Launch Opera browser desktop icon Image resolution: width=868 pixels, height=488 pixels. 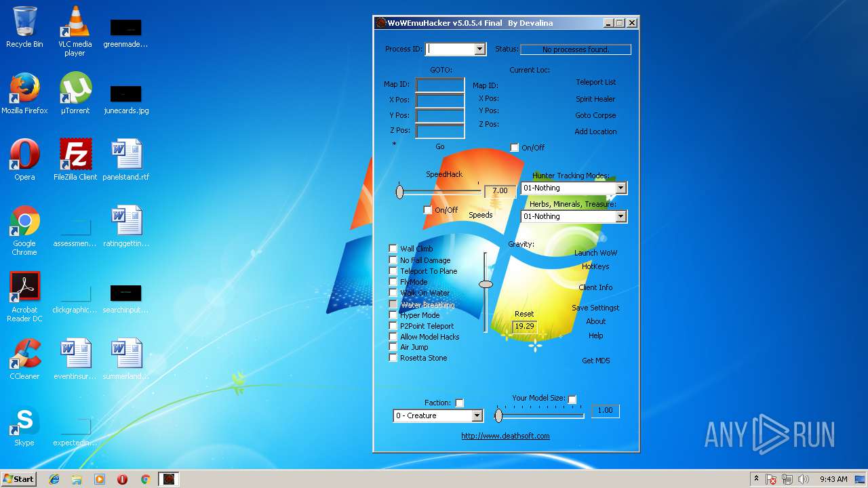(24, 160)
